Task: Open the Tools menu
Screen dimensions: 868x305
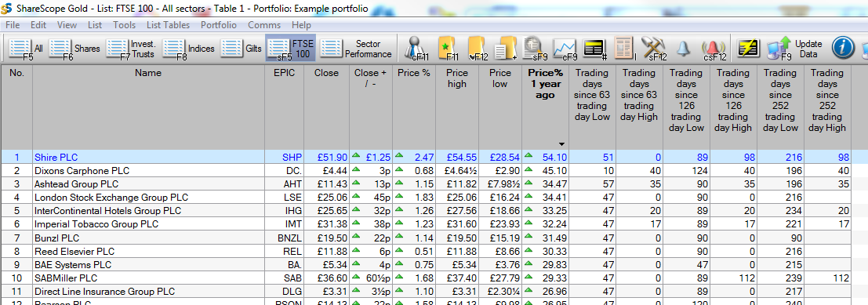Action: [124, 25]
